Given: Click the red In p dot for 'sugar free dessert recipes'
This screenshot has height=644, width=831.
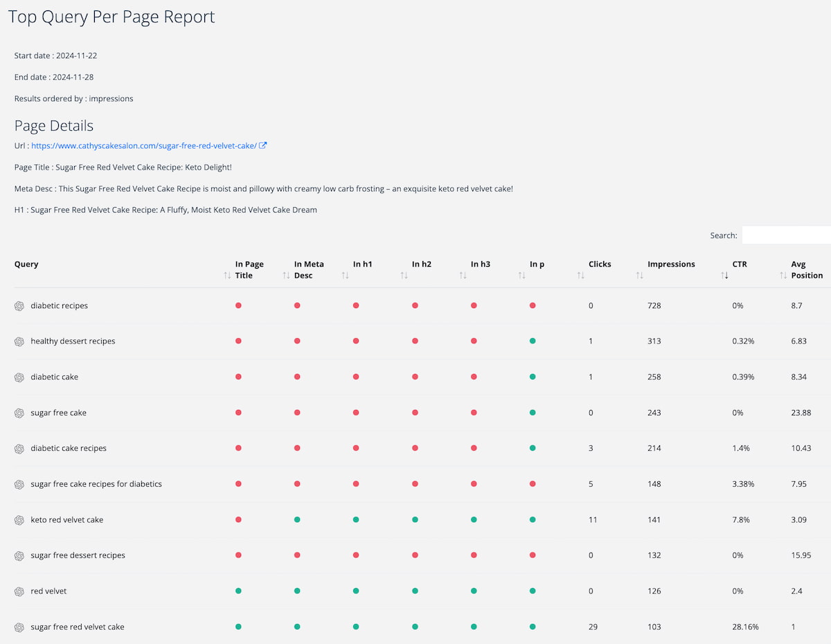Looking at the screenshot, I should [533, 555].
